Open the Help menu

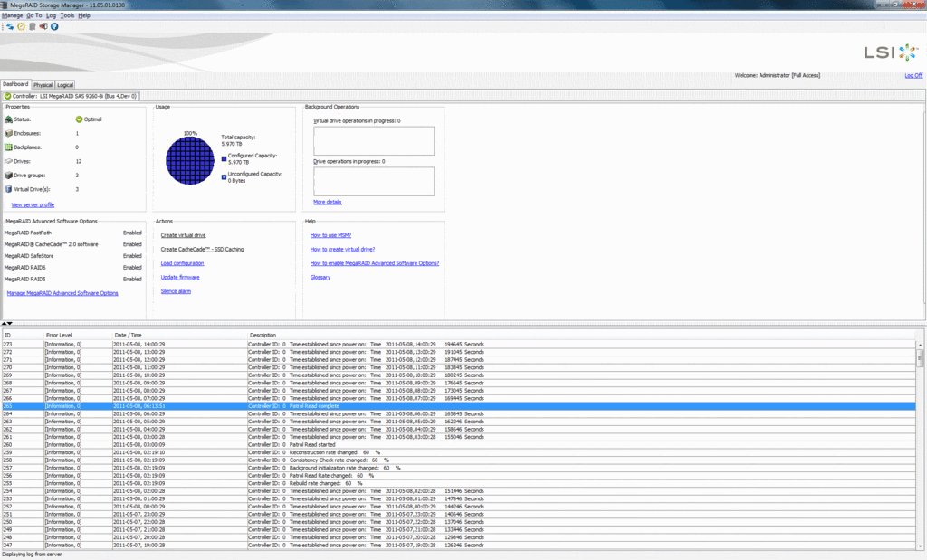click(84, 15)
